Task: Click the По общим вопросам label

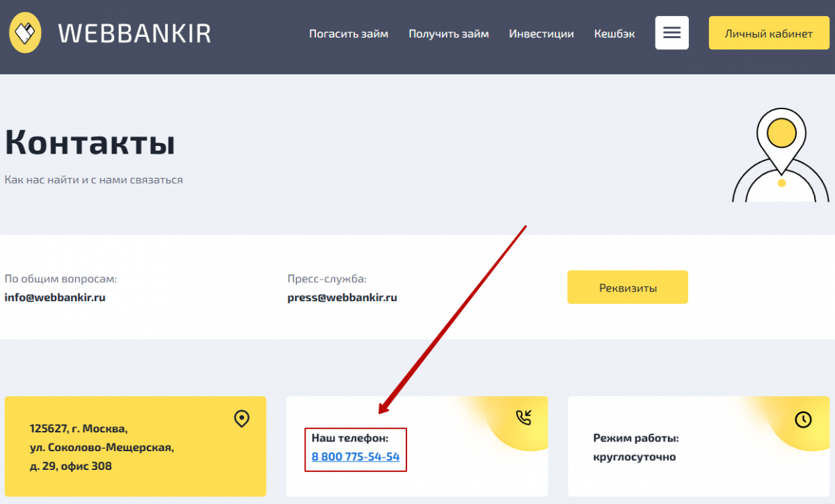Action: click(61, 279)
